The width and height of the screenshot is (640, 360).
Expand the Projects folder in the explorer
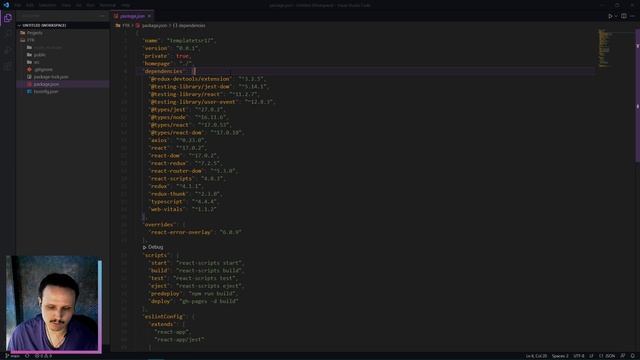click(x=62, y=33)
